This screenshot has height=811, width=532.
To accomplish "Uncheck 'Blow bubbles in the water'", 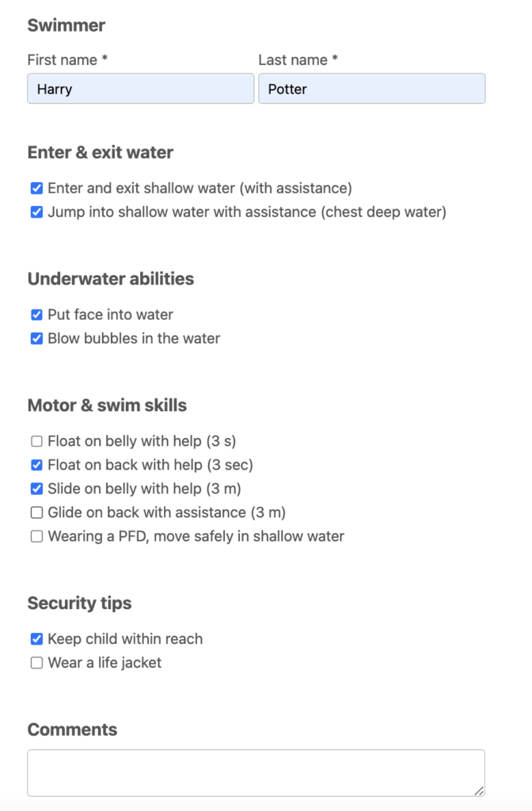I will pos(36,338).
